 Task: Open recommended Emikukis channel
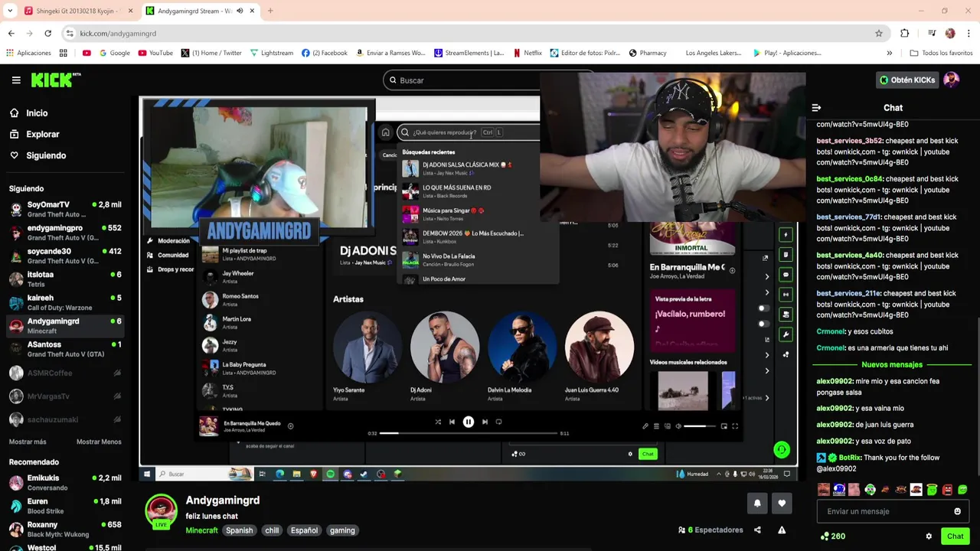tap(65, 482)
